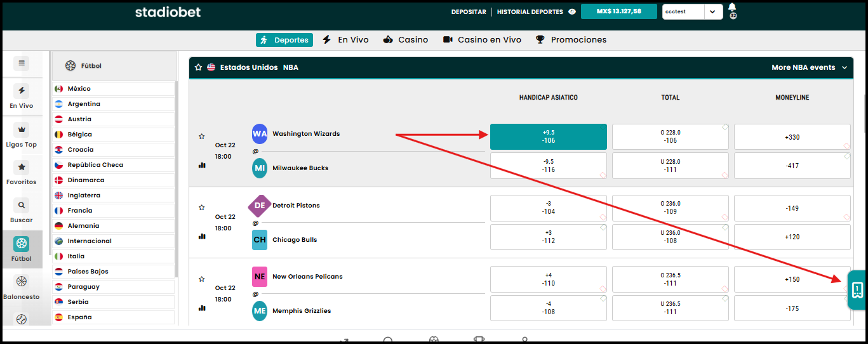
Task: Open the bet slip ticket icon
Action: coord(857,290)
